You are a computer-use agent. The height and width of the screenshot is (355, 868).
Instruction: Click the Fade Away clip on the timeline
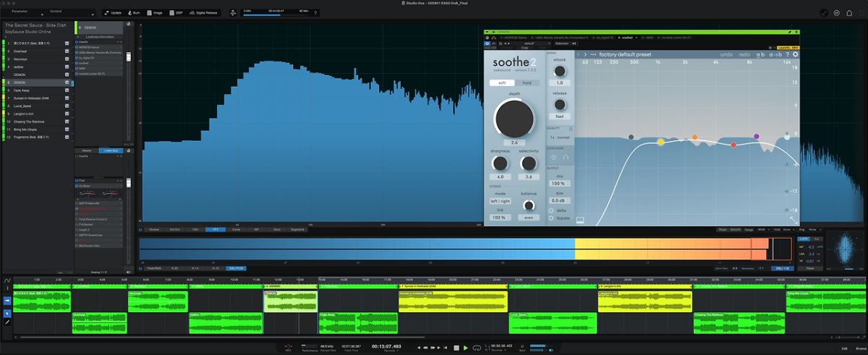(358, 322)
